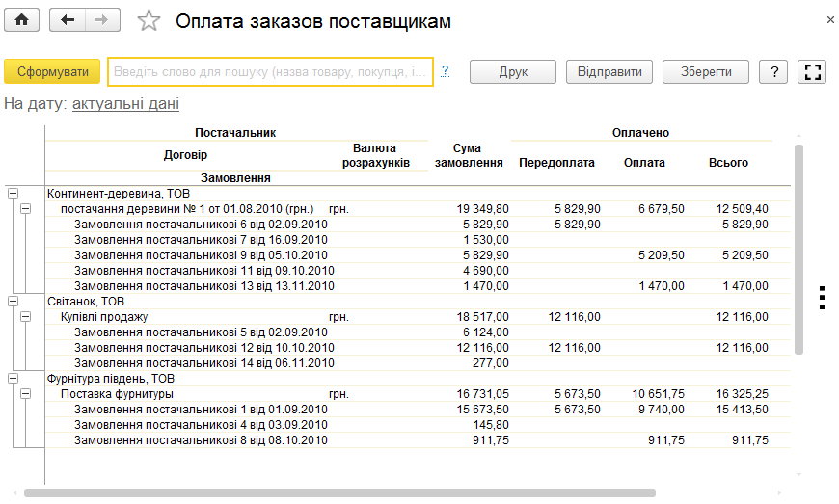Collapse the Світанок, ТОВ group
The width and height of the screenshot is (839, 504).
click(x=13, y=302)
